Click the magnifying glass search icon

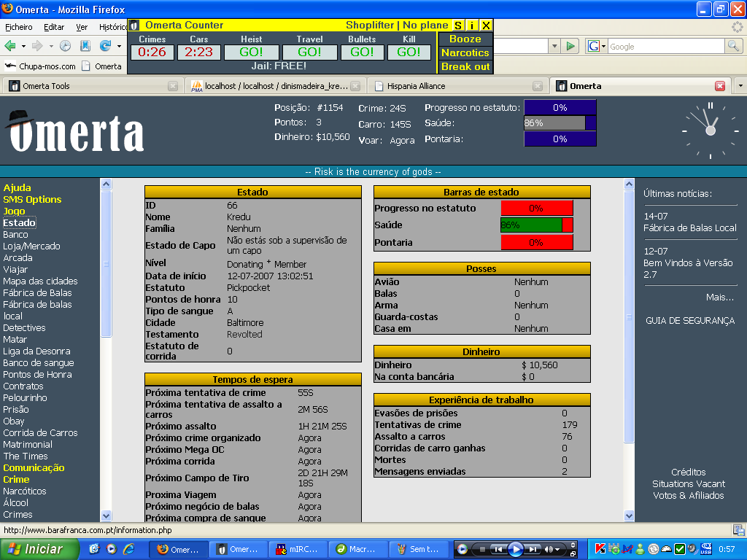[x=733, y=46]
